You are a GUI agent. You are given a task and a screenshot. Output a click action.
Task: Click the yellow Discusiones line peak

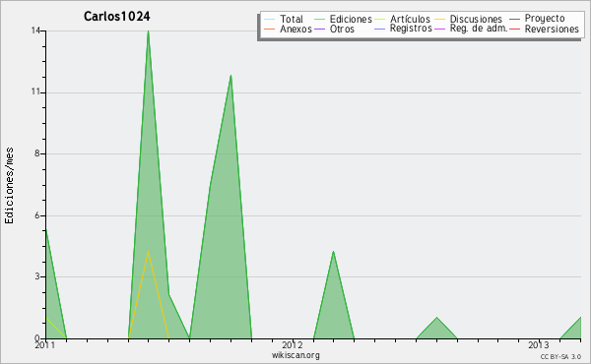click(148, 252)
